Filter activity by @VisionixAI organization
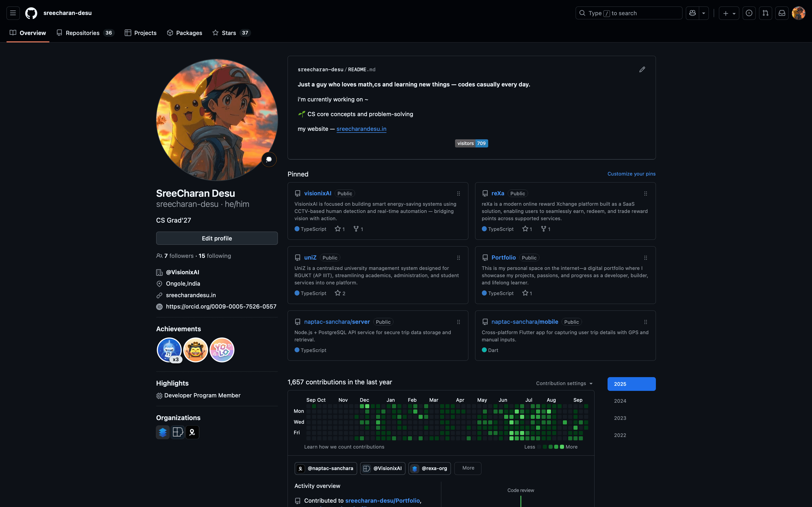Screen dimensions: 812x507 pyautogui.click(x=383, y=468)
